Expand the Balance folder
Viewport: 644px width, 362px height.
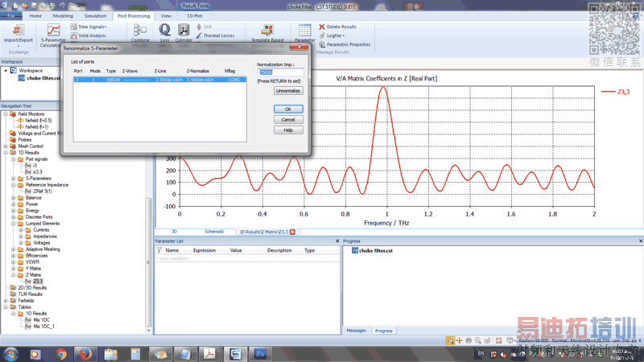pos(14,198)
